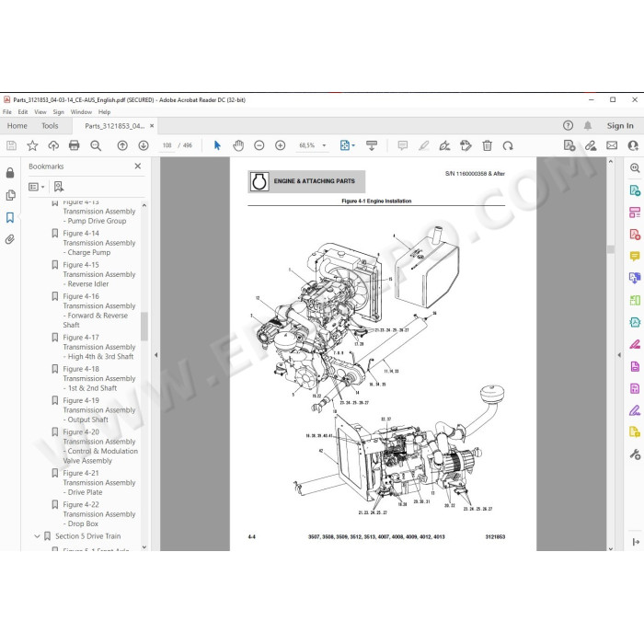Zoom out with minus button

(259, 145)
